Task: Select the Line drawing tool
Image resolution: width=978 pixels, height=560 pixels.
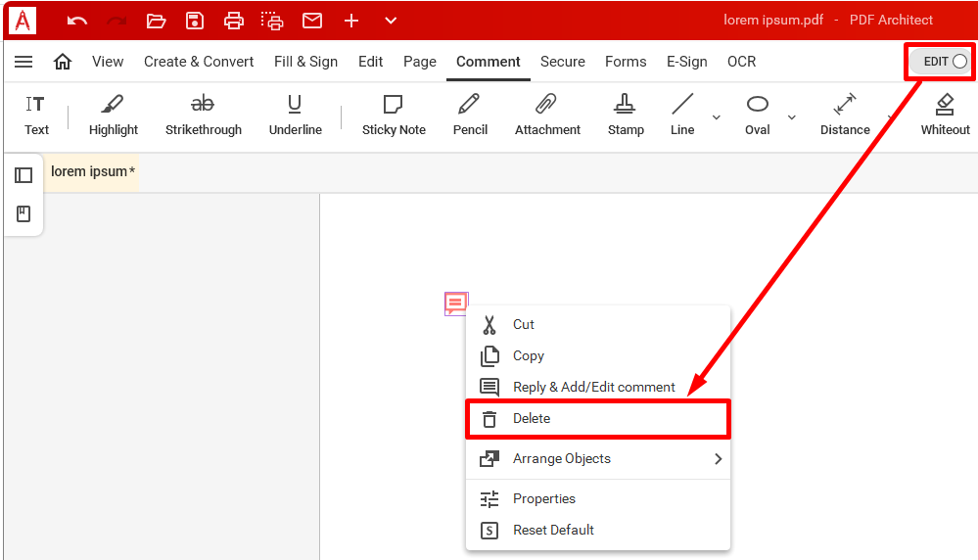Action: (x=682, y=116)
